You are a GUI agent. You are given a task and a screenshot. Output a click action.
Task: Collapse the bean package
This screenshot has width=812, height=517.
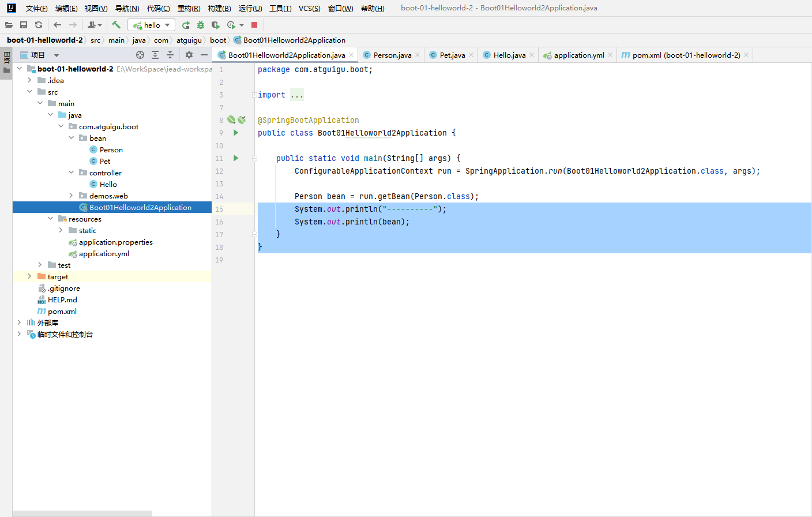coord(71,138)
